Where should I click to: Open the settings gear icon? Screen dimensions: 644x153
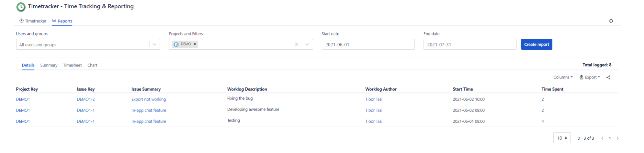611,21
